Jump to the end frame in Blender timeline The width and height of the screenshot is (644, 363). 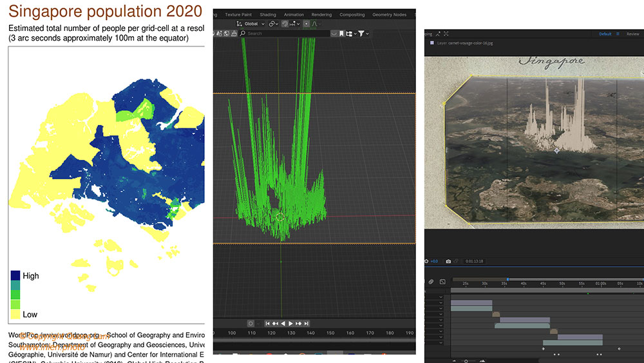point(307,324)
